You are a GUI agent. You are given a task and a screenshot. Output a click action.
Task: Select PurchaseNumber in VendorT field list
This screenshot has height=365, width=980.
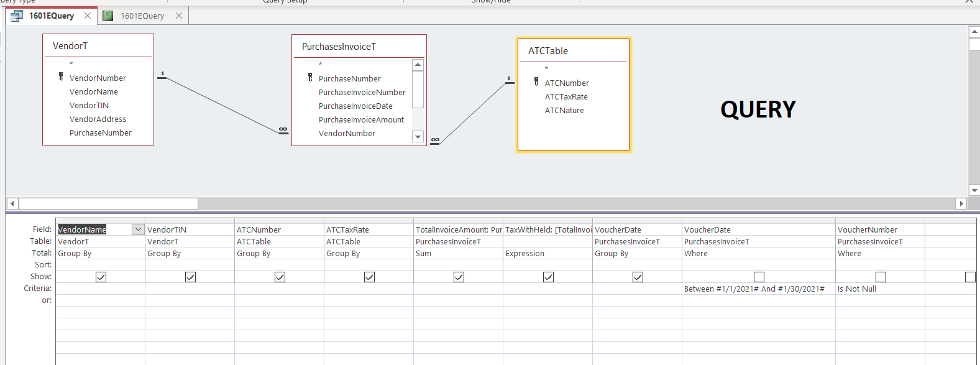point(101,132)
